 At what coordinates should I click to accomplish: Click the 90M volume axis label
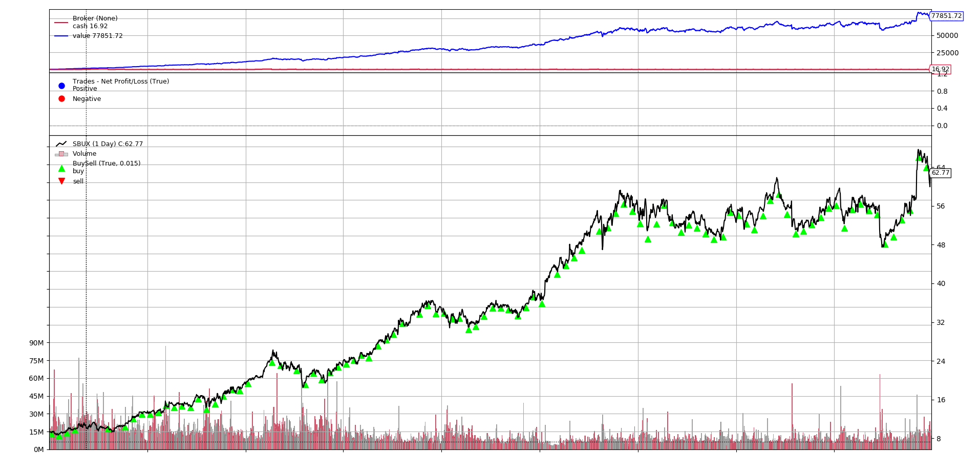pyautogui.click(x=36, y=343)
